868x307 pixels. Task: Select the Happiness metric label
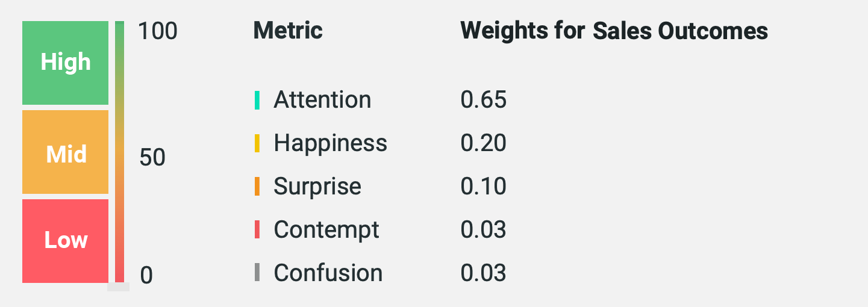pyautogui.click(x=330, y=143)
